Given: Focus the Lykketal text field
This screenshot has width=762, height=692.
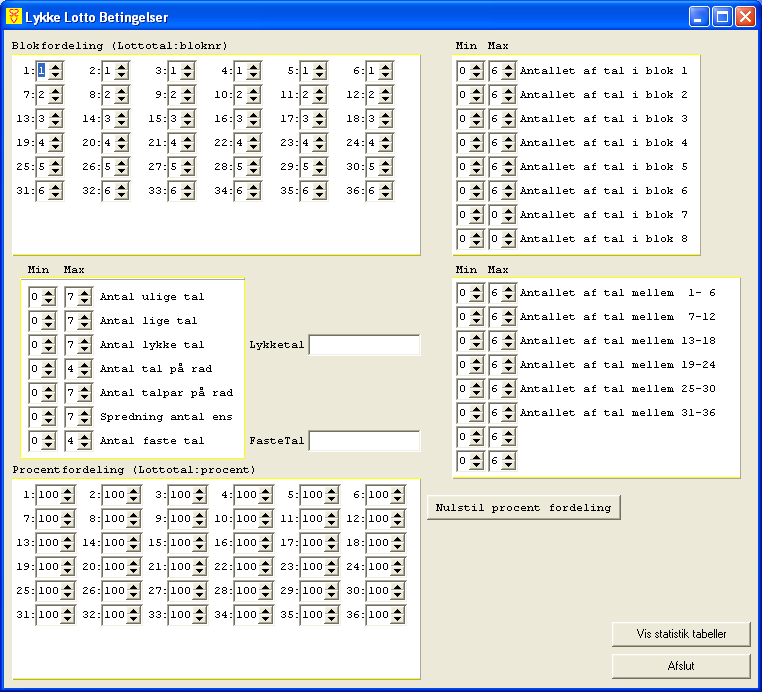Looking at the screenshot, I should 364,345.
